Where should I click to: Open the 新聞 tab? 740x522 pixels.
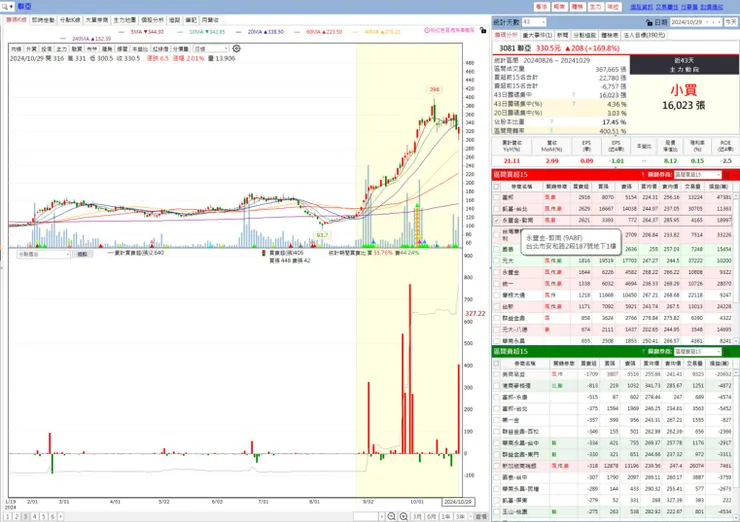(562, 35)
